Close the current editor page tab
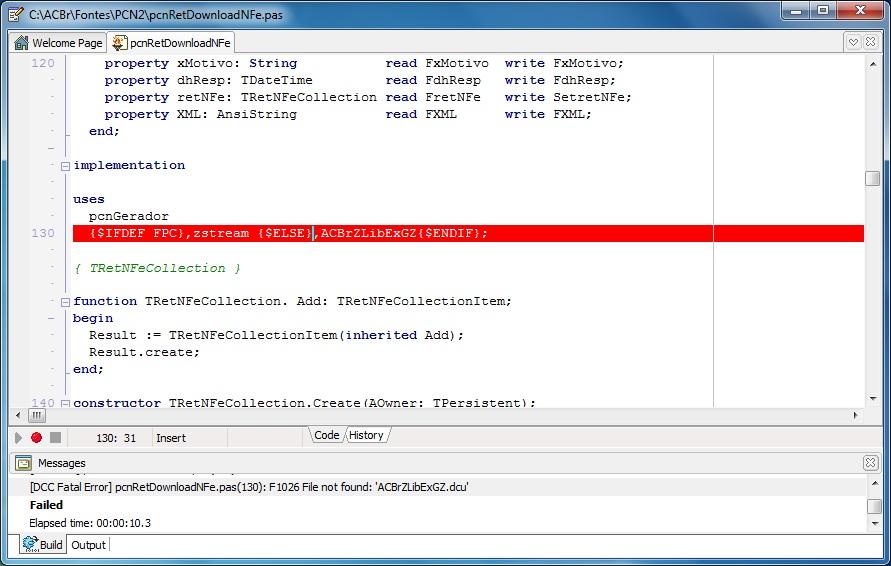The image size is (891, 566). [x=870, y=42]
